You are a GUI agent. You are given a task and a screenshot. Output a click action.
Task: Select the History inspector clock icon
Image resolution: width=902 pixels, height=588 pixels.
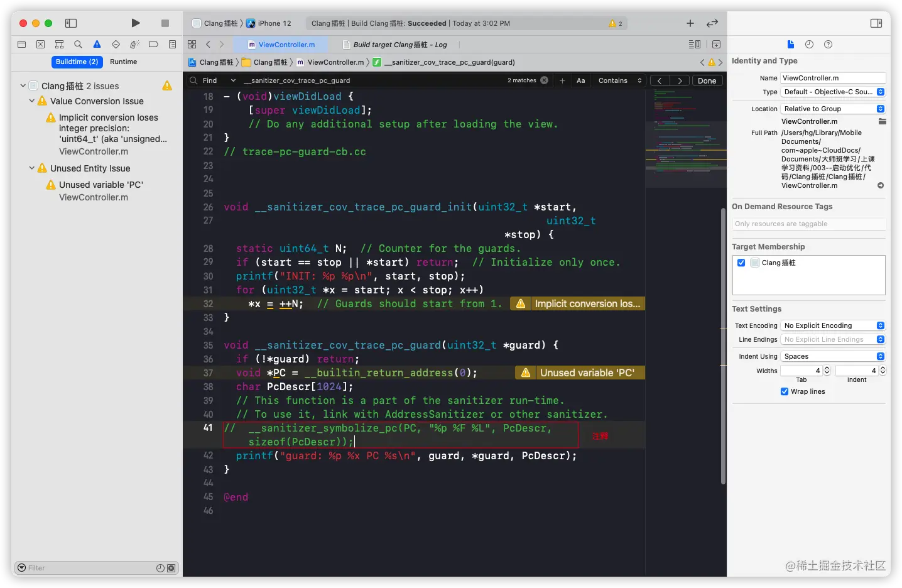809,45
